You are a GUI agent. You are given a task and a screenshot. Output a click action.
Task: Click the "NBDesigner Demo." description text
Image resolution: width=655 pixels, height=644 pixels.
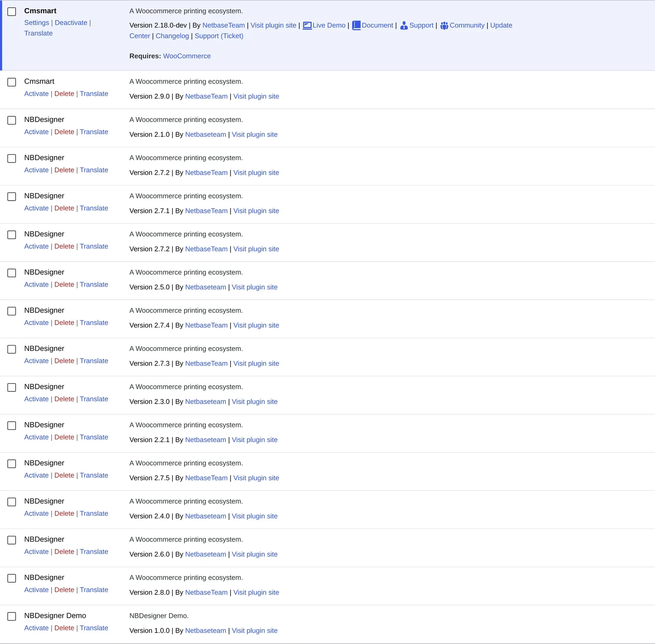point(159,616)
